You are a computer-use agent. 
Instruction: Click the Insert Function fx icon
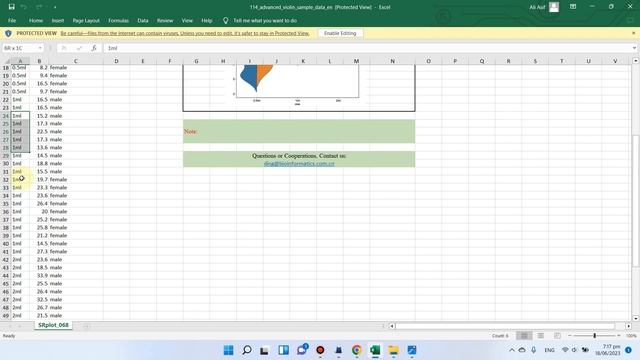(x=94, y=48)
